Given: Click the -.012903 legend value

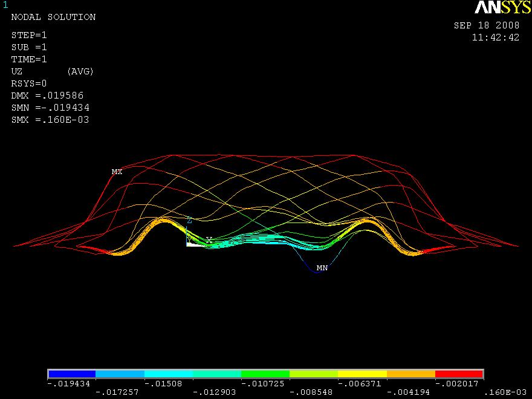Looking at the screenshot, I should tap(214, 392).
